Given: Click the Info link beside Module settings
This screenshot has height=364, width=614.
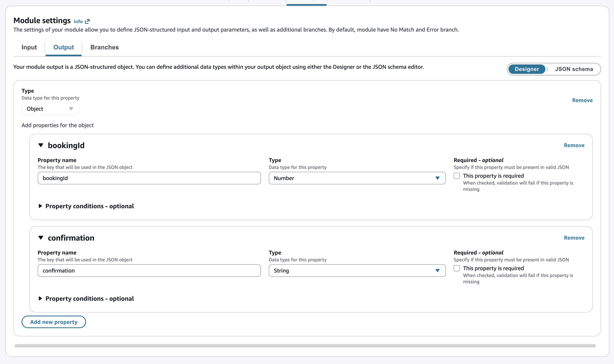Looking at the screenshot, I should pyautogui.click(x=78, y=21).
